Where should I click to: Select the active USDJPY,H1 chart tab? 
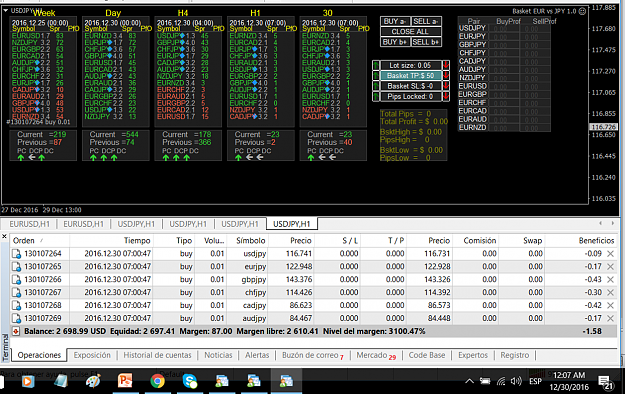pyautogui.click(x=291, y=224)
